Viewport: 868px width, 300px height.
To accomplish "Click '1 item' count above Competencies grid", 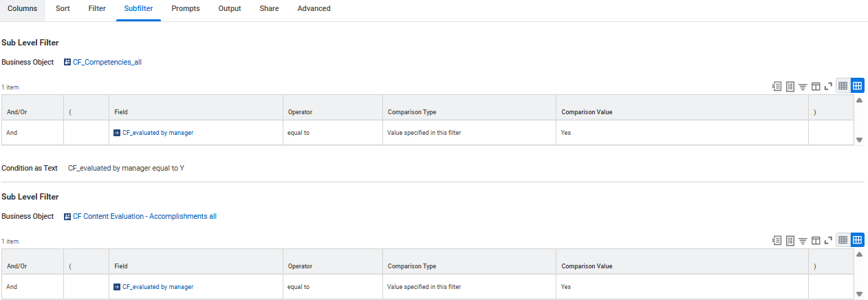I will [x=10, y=87].
